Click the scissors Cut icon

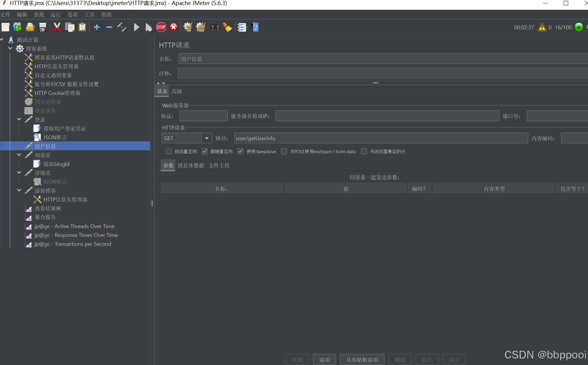57,28
